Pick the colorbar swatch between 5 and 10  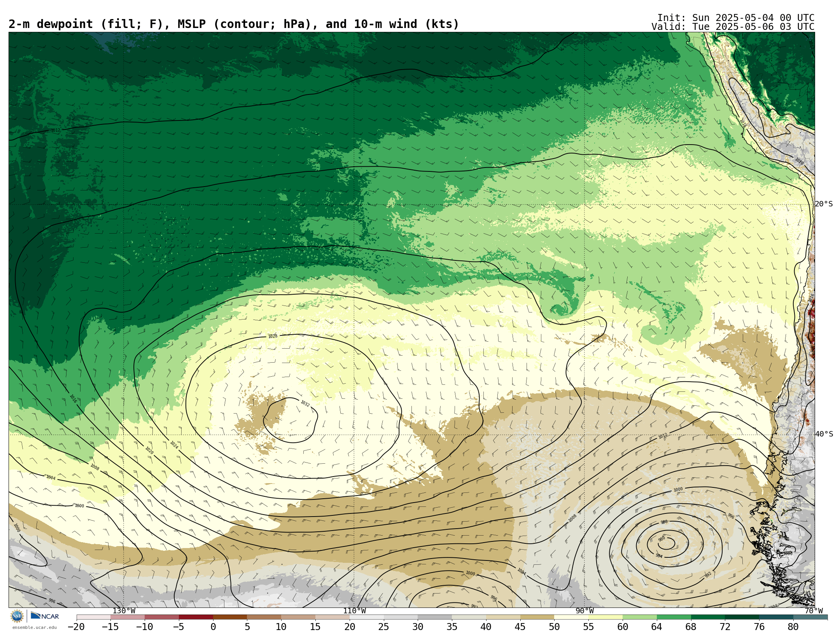(x=264, y=617)
